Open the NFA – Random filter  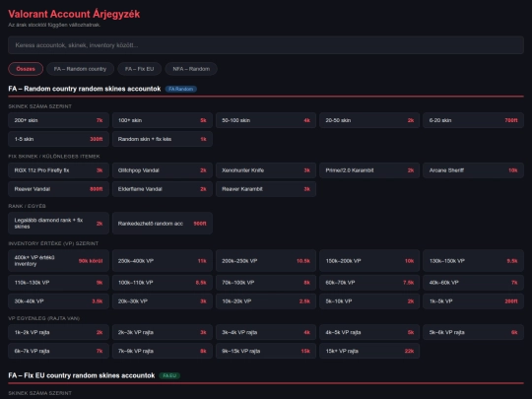[191, 69]
